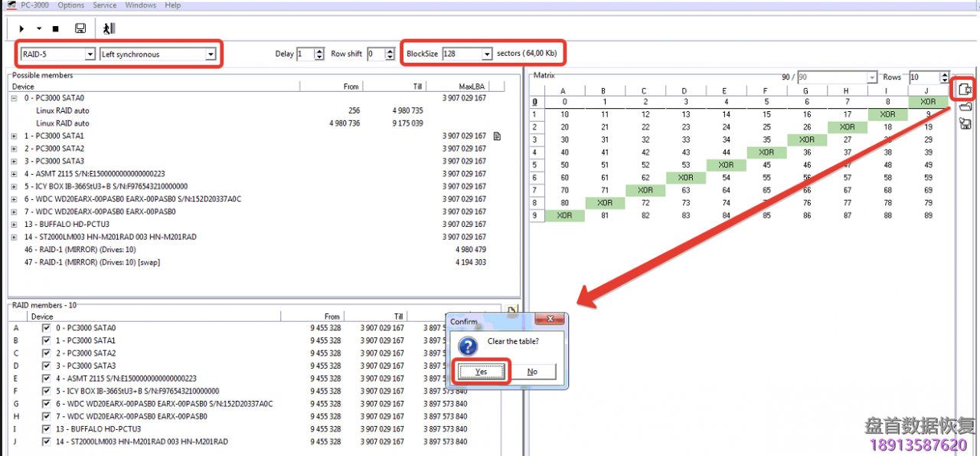
Task: Click the Exit running-man toolbar icon
Action: (x=109, y=28)
